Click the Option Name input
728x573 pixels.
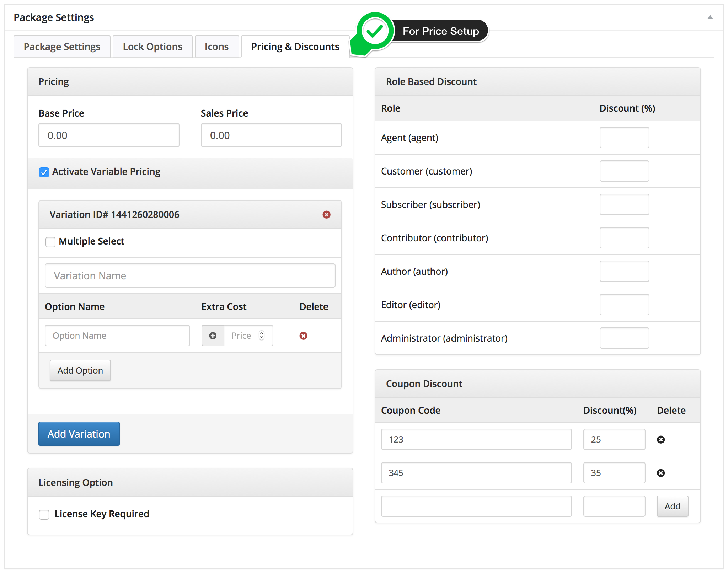pos(117,336)
